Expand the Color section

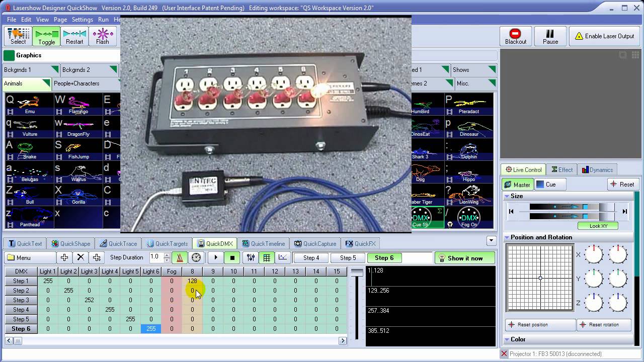pyautogui.click(x=508, y=339)
